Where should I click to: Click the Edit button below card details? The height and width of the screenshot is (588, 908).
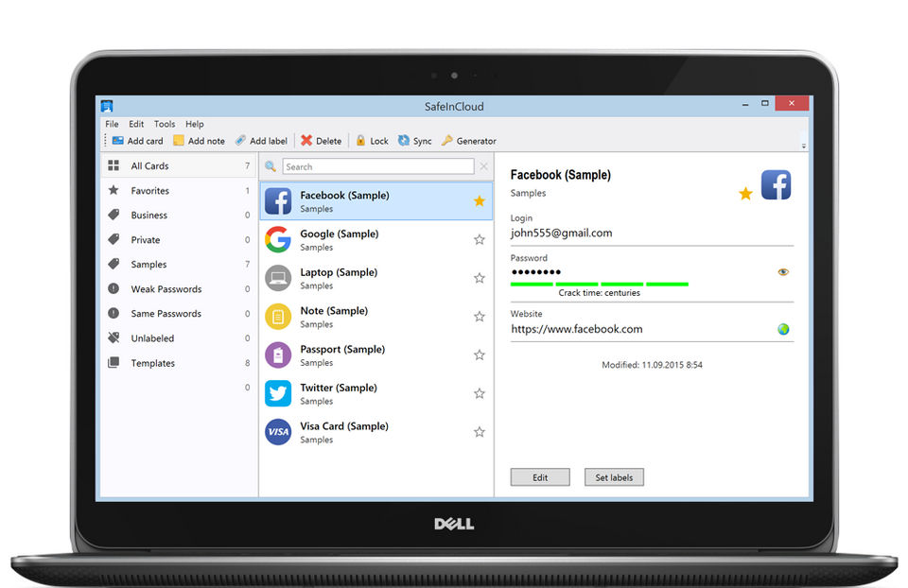[540, 477]
